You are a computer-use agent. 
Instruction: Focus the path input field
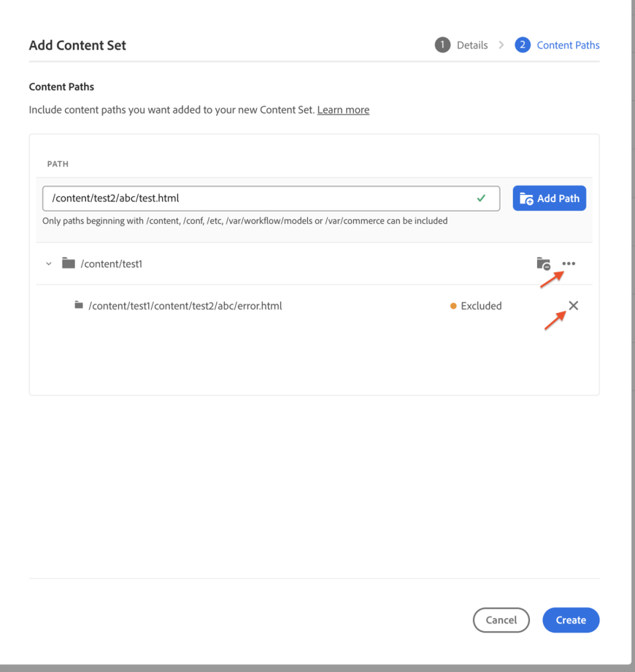(271, 198)
